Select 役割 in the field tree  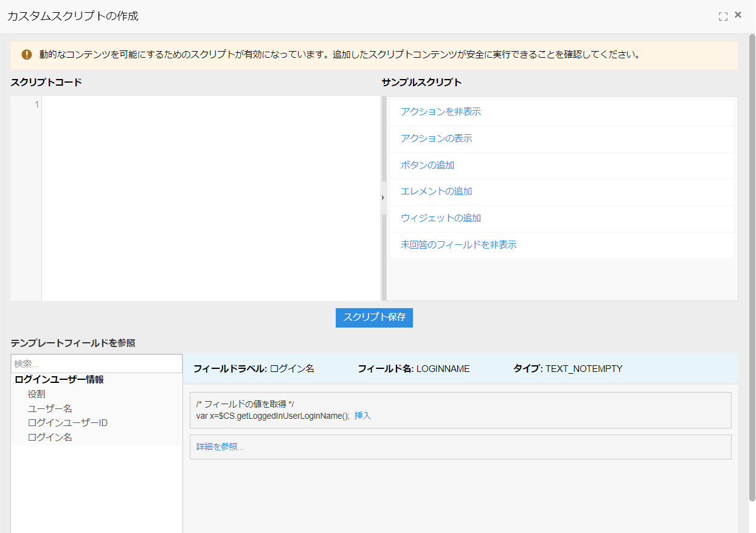pyautogui.click(x=36, y=394)
